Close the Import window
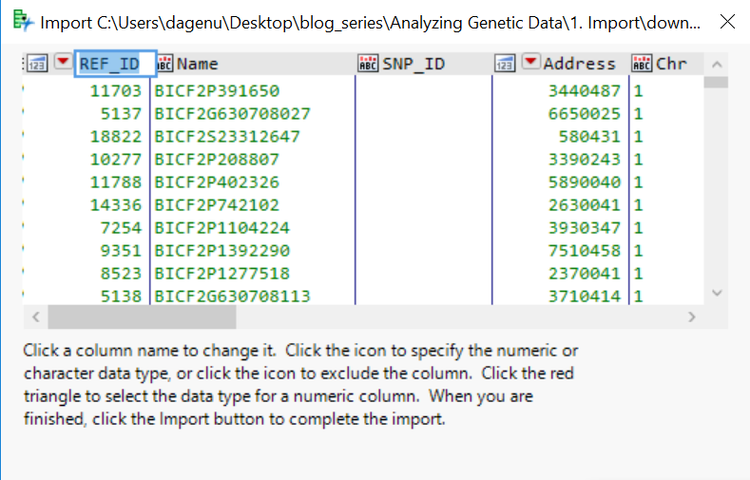The image size is (750, 480). [726, 21]
